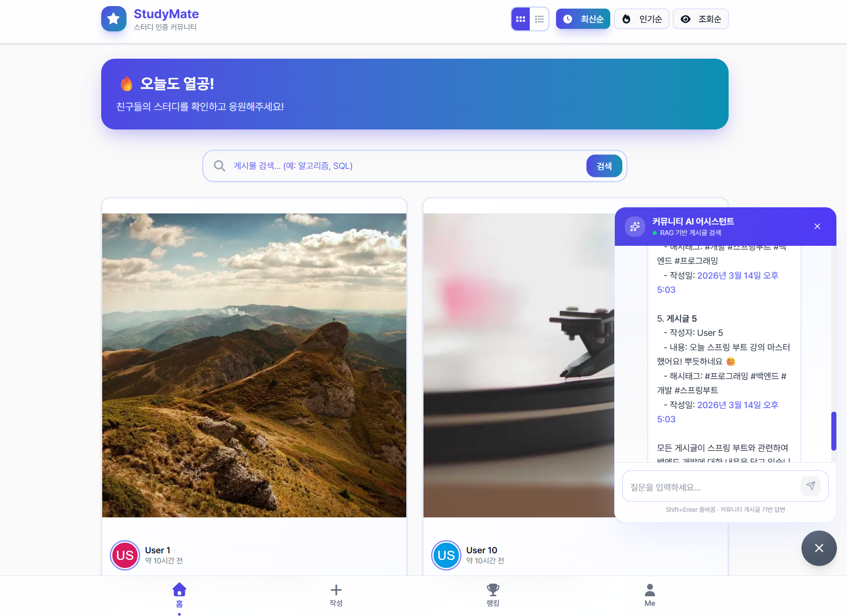
Task: Switch to grid view layout
Action: point(521,19)
